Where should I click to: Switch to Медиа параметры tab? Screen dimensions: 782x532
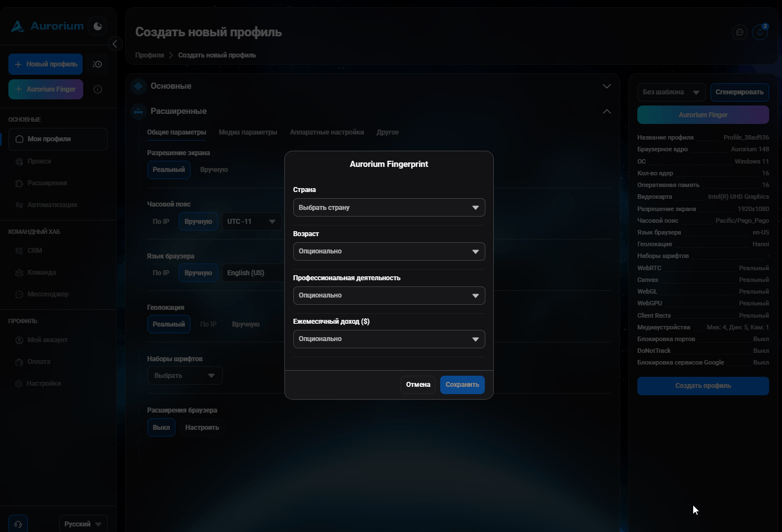[248, 132]
